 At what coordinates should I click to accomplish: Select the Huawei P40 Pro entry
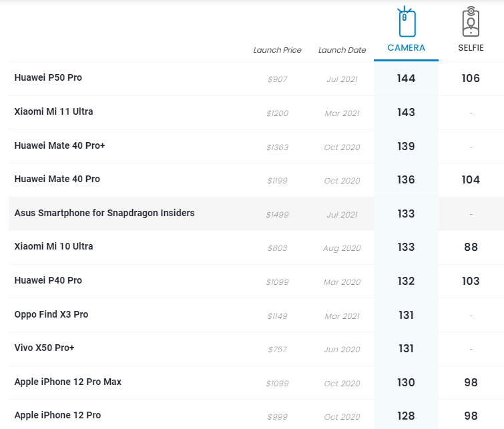pos(48,281)
